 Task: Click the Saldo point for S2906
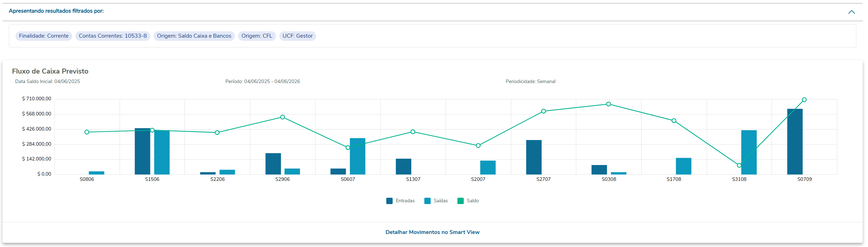pyautogui.click(x=282, y=117)
